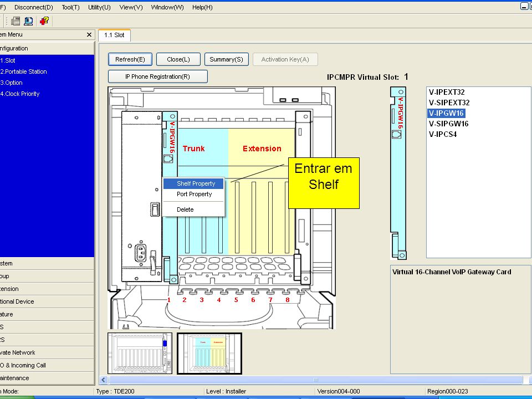The width and height of the screenshot is (532, 399).
Task: Click the Region000-023 status entry
Action: coord(448,391)
